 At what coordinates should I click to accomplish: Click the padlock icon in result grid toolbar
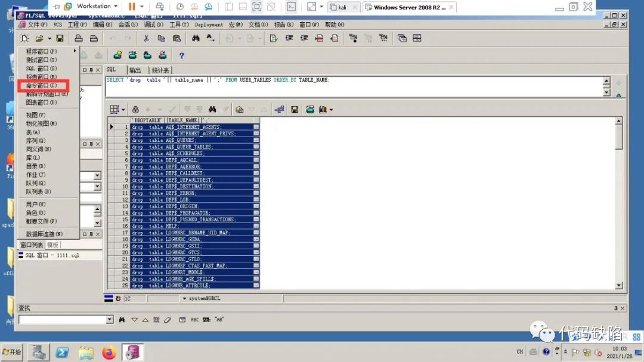click(135, 110)
